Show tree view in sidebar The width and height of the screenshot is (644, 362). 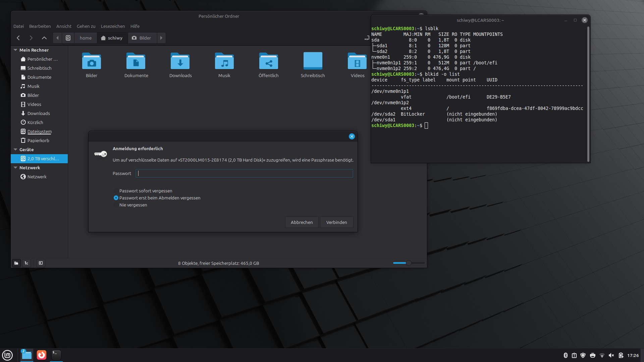(26, 263)
